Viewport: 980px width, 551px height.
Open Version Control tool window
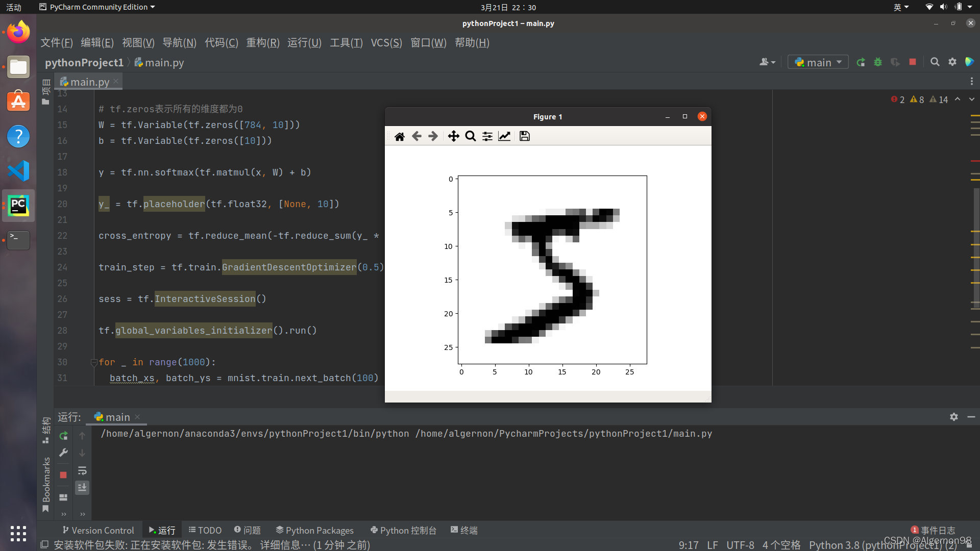[98, 531]
